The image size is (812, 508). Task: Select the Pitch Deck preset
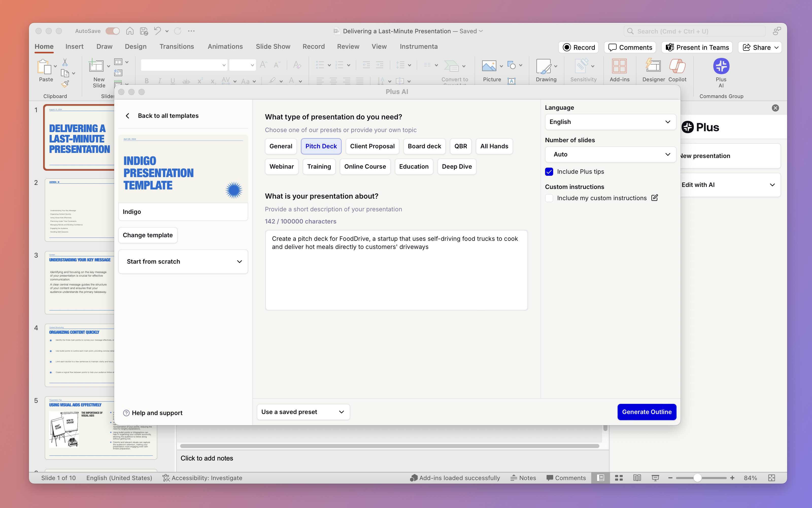(321, 146)
